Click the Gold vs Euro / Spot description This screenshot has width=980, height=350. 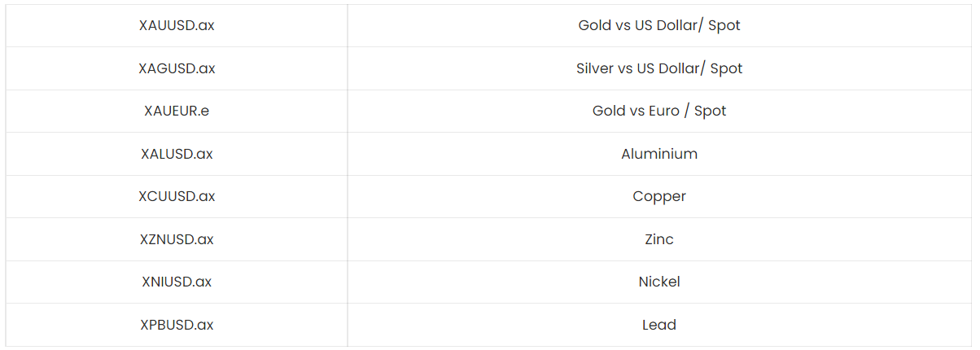tap(659, 111)
